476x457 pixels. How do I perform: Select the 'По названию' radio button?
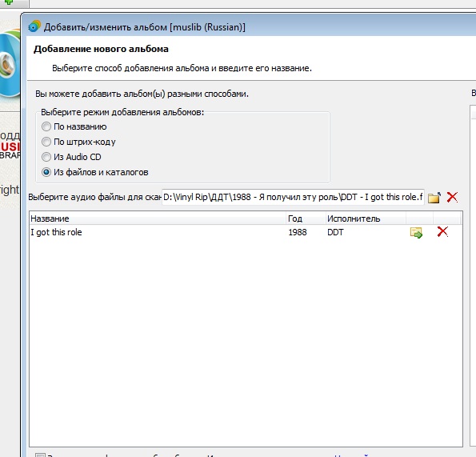click(46, 126)
